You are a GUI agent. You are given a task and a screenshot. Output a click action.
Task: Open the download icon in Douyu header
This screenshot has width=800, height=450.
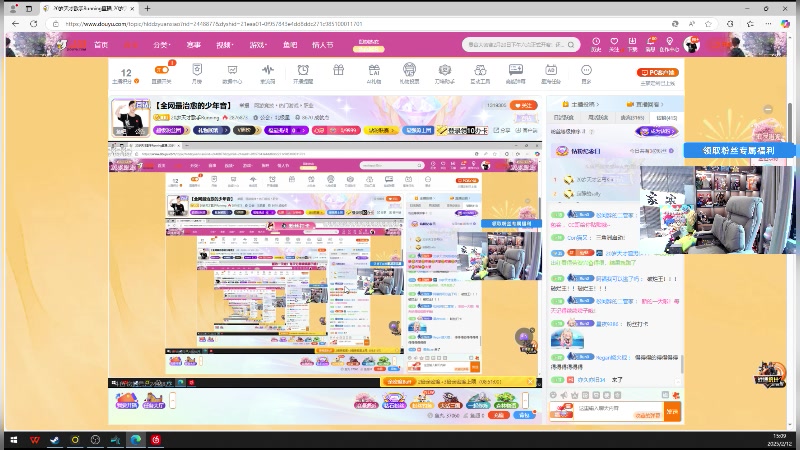632,42
